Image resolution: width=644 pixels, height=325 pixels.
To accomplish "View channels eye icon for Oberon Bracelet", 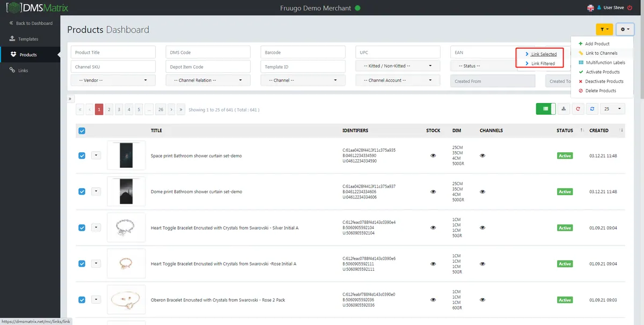I will [x=482, y=300].
